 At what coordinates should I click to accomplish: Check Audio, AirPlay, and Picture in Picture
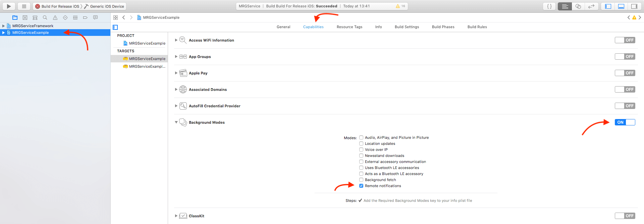[361, 137]
